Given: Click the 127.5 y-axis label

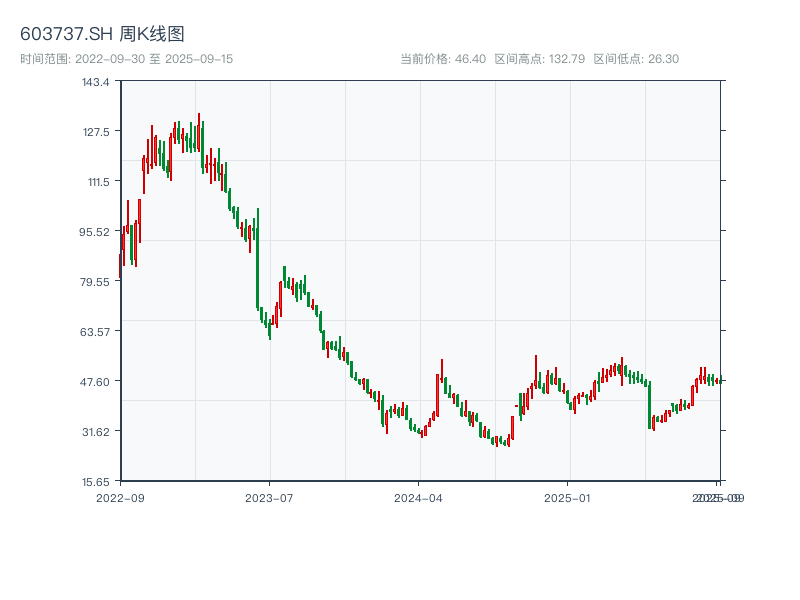Looking at the screenshot, I should 96,132.
